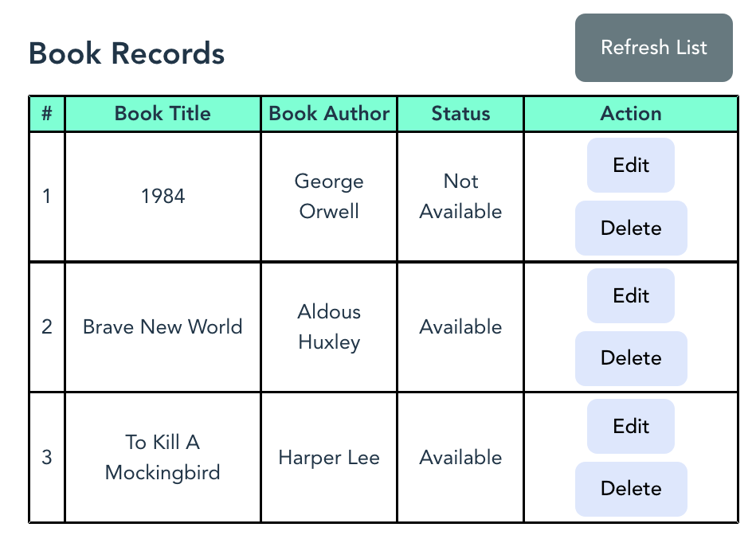Select the To Kill A Mockingbird title cell
The image size is (756, 535).
[x=163, y=458]
